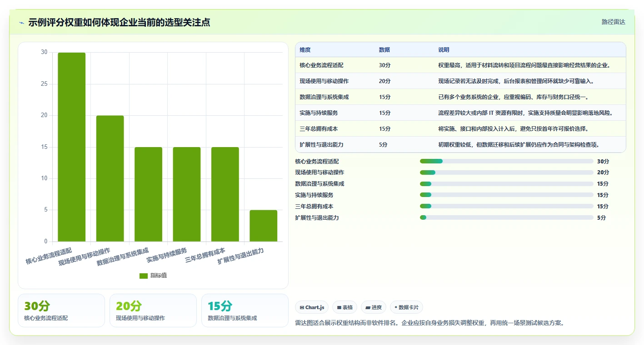Click the 20分 progress bar for 现场使用与移动操作
The height and width of the screenshot is (345, 644).
[507, 172]
